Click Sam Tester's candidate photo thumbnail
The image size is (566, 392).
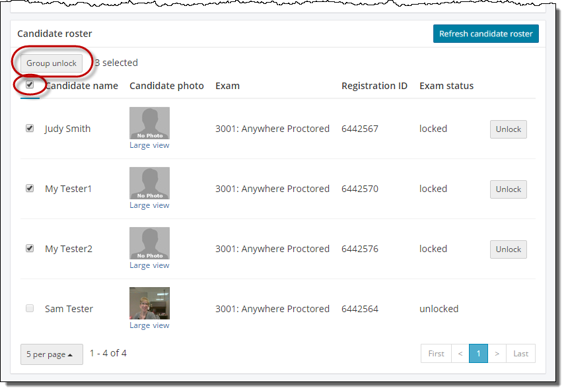[149, 303]
